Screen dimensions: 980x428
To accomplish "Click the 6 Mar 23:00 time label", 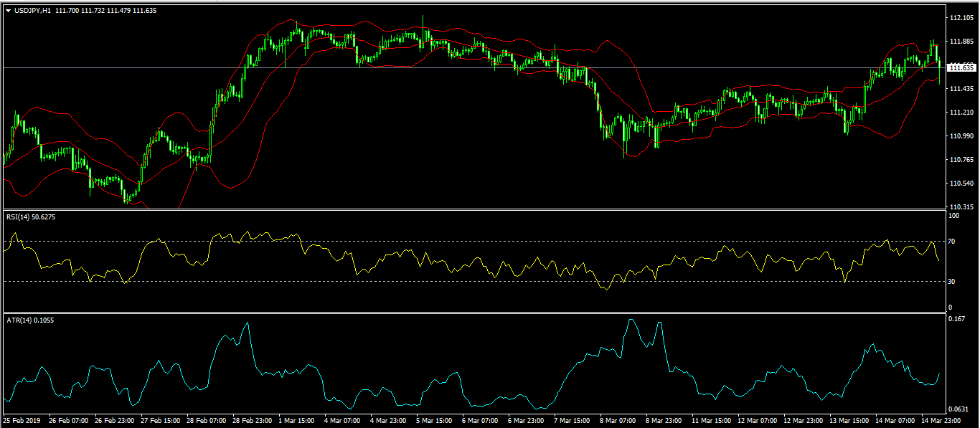I will click(527, 420).
